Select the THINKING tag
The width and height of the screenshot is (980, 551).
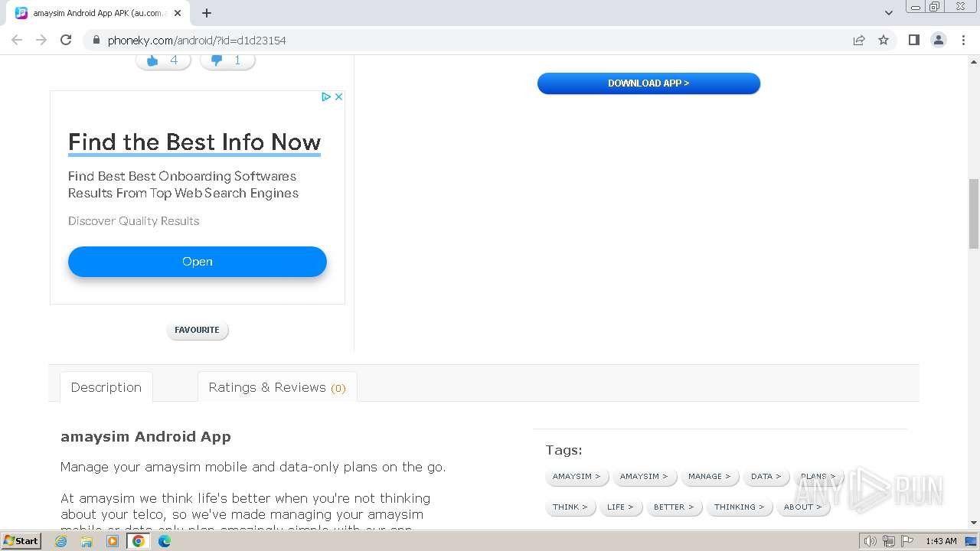coord(739,507)
